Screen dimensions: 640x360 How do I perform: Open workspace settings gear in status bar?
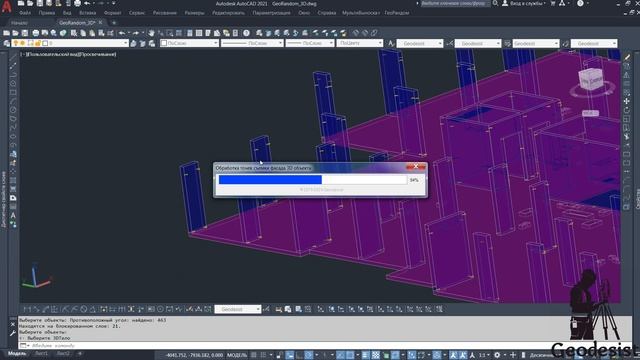click(497, 355)
